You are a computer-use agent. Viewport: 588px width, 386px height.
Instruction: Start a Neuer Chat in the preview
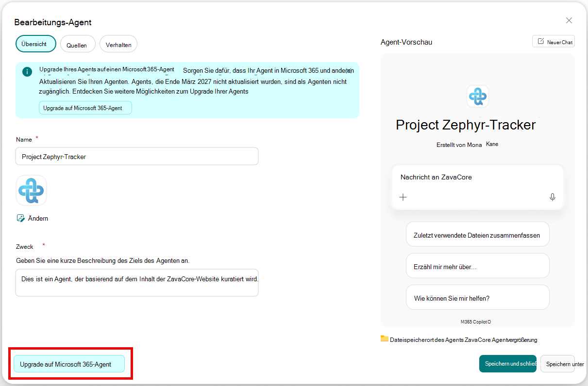click(554, 42)
